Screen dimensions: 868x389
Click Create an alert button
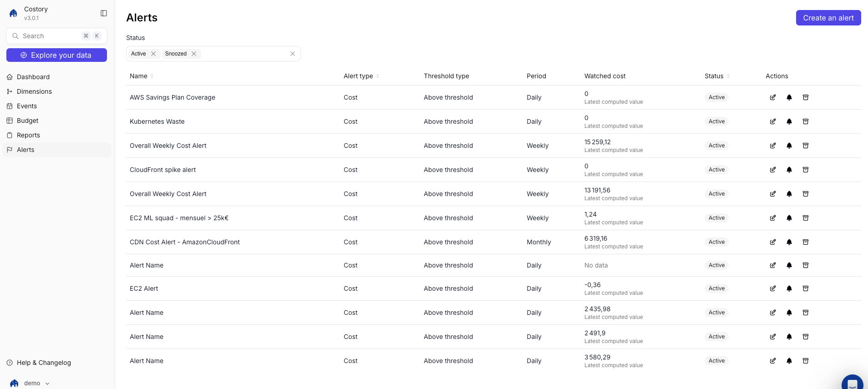(x=828, y=18)
